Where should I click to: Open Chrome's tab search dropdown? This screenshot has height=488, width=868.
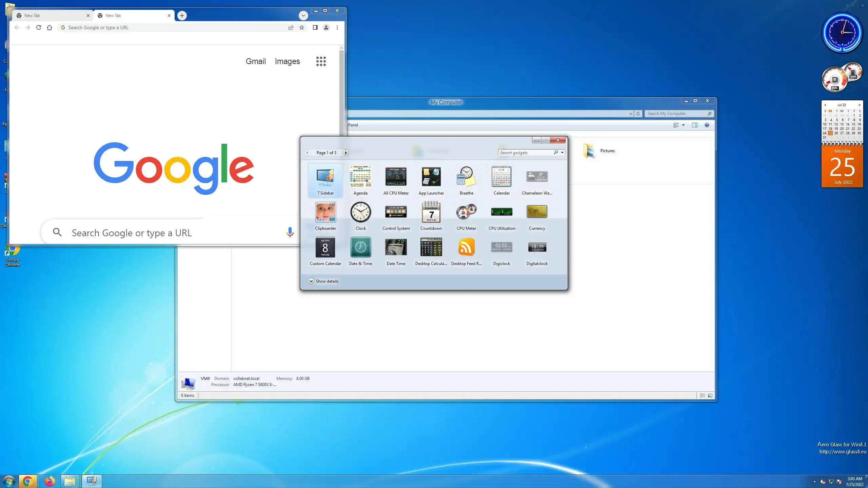tap(303, 16)
